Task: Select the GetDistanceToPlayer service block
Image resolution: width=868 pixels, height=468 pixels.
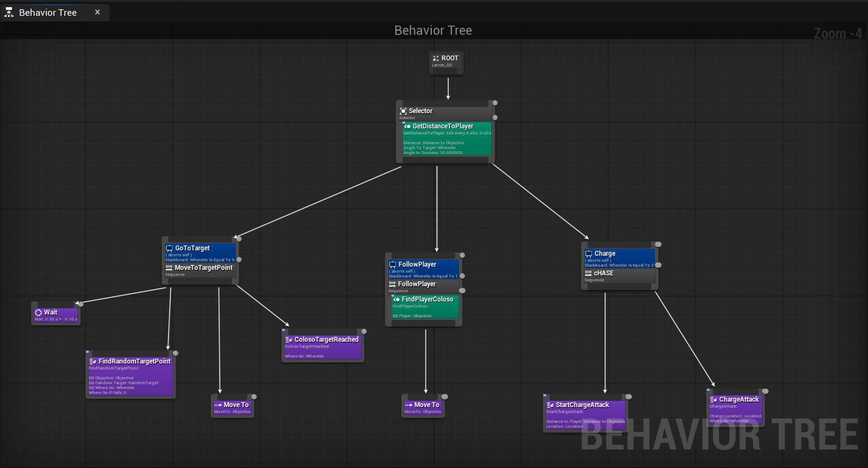Action: click(x=447, y=139)
